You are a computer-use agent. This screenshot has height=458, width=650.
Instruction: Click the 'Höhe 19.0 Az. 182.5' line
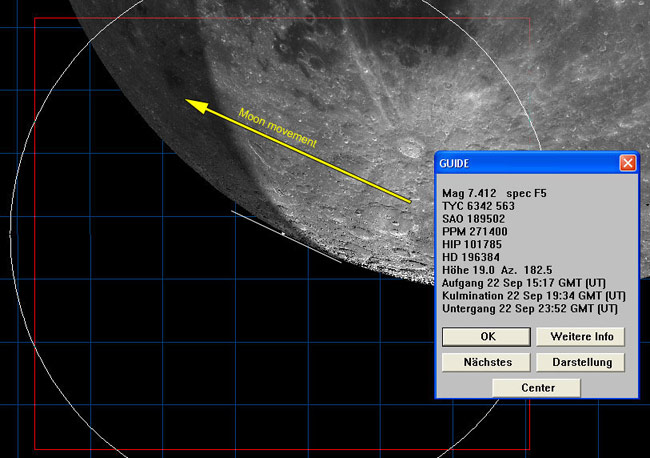point(497,270)
